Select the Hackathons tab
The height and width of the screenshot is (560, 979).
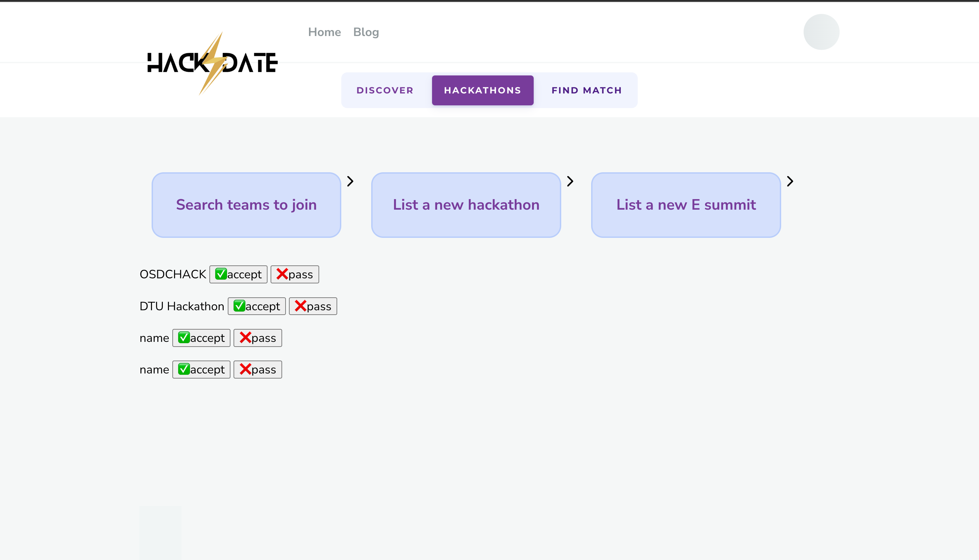[482, 90]
